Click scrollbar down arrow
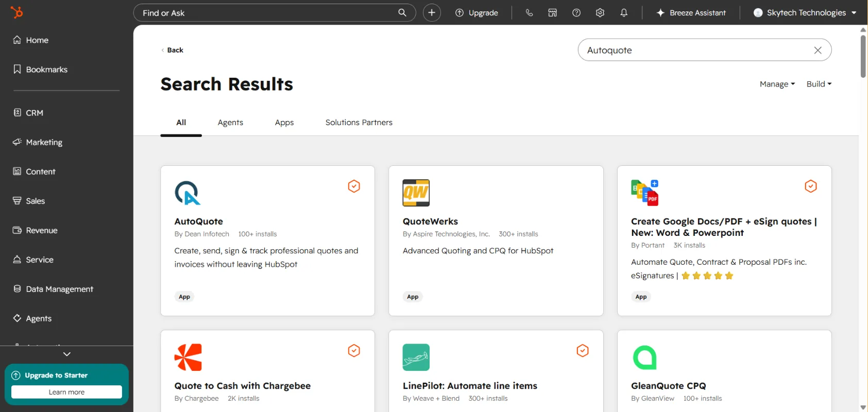 click(863, 407)
